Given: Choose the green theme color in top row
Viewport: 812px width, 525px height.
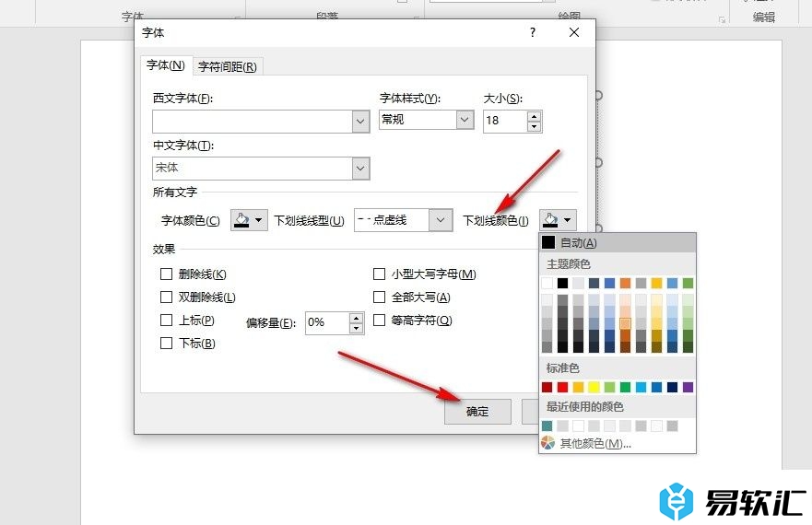Looking at the screenshot, I should tap(688, 283).
